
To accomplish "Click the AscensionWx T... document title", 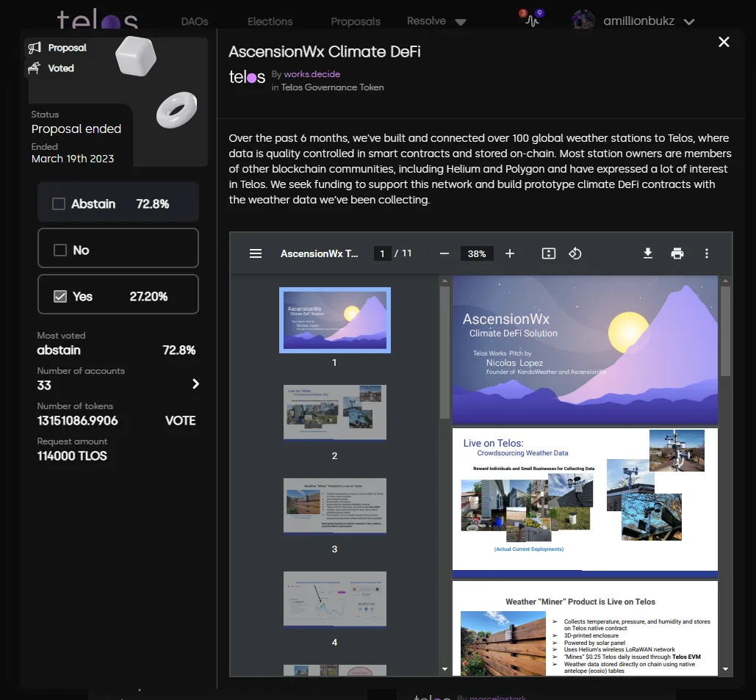I will (x=319, y=253).
